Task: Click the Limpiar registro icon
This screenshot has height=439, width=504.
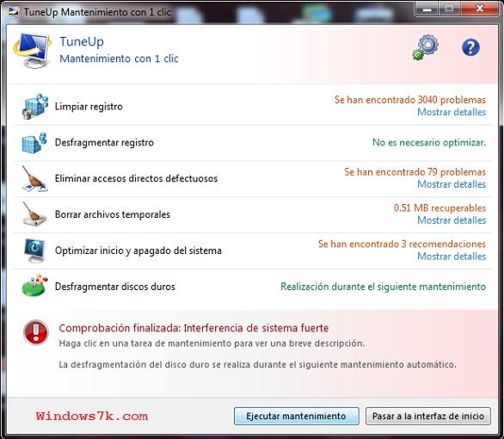Action: pos(35,107)
